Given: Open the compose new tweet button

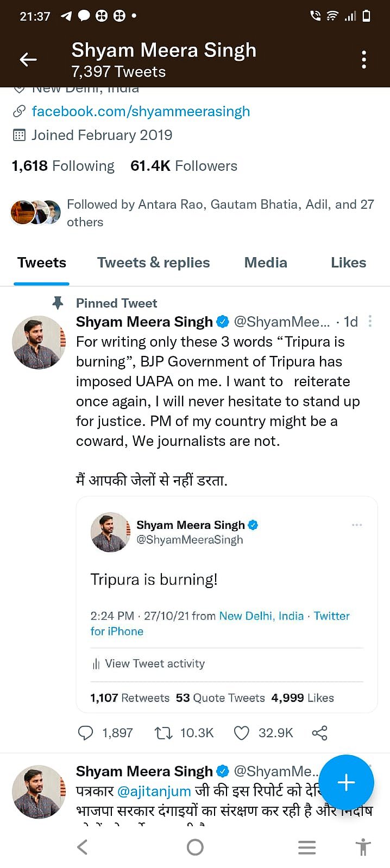Looking at the screenshot, I should [x=346, y=782].
